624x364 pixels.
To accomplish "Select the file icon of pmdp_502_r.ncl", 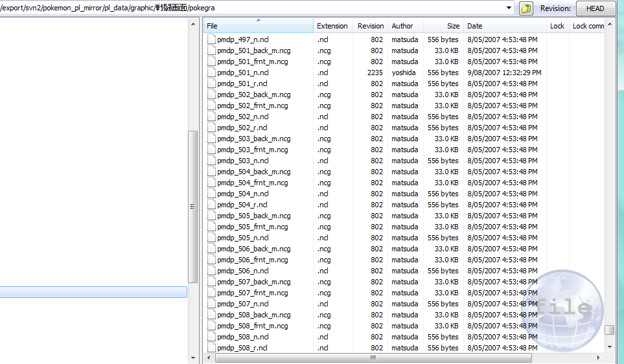I will (211, 128).
